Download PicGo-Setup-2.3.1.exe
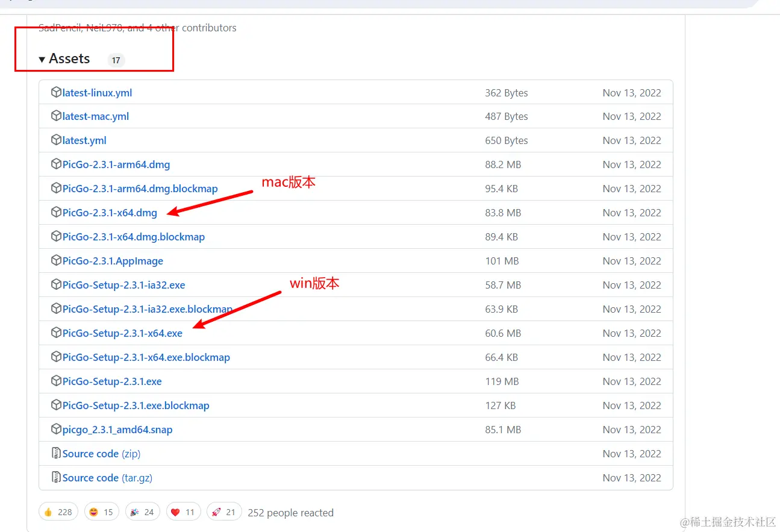The height and width of the screenshot is (532, 780). (x=112, y=381)
